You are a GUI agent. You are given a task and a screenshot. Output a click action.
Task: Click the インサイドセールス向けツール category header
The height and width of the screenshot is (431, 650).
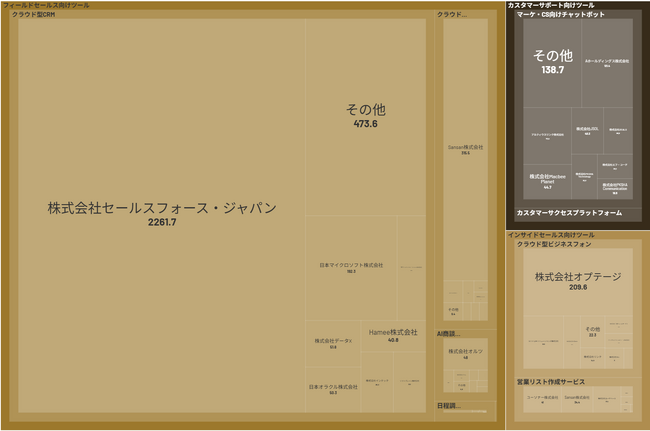pyautogui.click(x=551, y=235)
